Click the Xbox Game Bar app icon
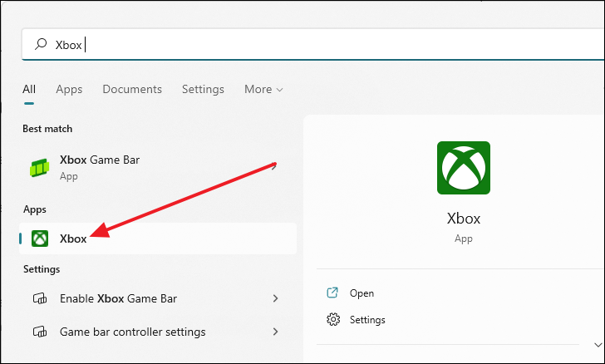605x364 pixels. pyautogui.click(x=39, y=168)
